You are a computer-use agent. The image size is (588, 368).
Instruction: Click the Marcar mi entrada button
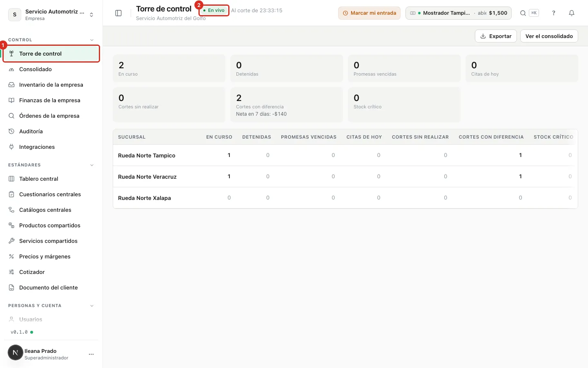pyautogui.click(x=369, y=13)
